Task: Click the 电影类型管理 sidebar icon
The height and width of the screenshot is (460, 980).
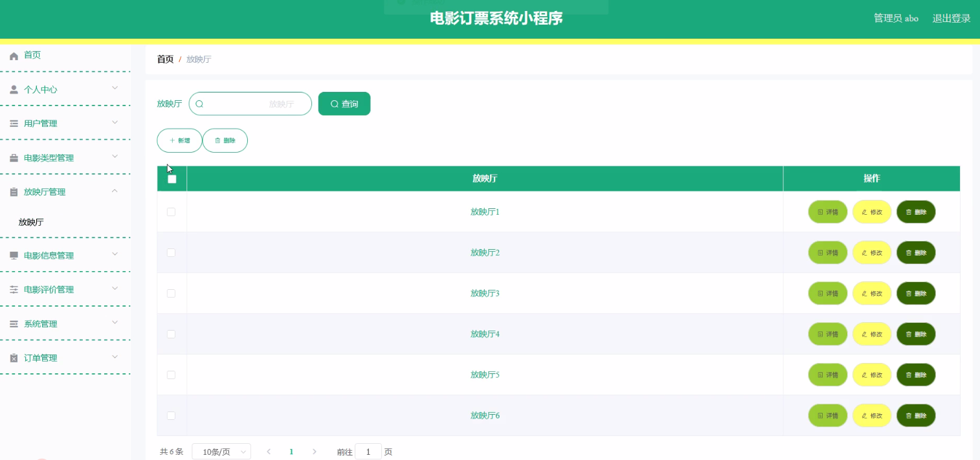Action: click(x=13, y=157)
